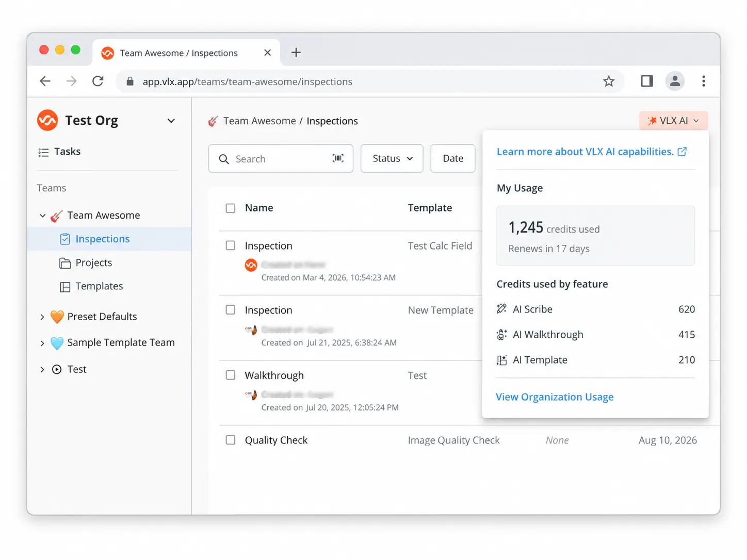
Task: Open Templates under Team Awesome
Action: tap(91, 286)
